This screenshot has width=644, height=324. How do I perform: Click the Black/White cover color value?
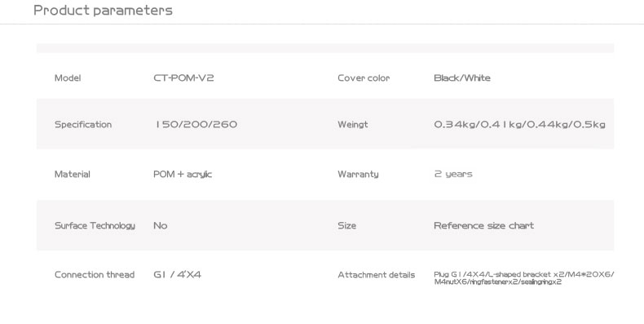(x=462, y=78)
